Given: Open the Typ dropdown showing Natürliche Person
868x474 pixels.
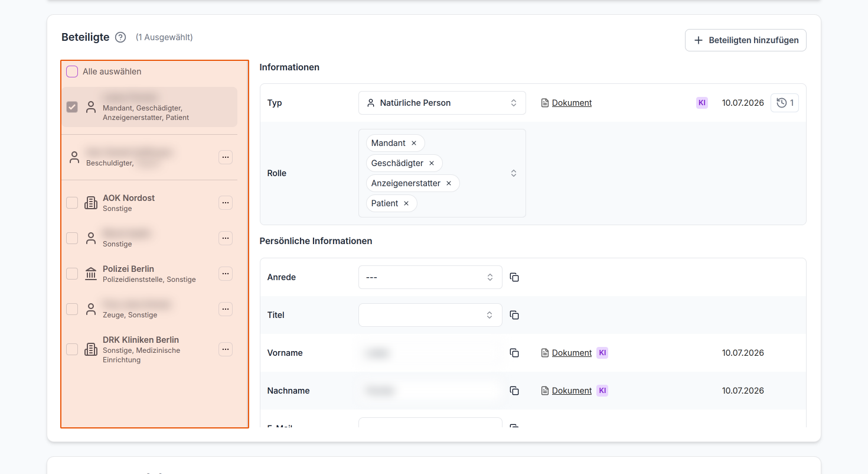Looking at the screenshot, I should pyautogui.click(x=442, y=103).
